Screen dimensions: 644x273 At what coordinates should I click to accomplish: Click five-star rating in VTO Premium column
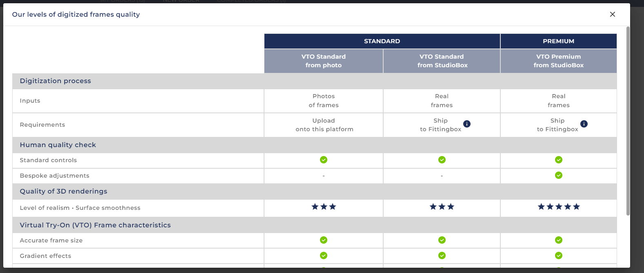pyautogui.click(x=559, y=207)
